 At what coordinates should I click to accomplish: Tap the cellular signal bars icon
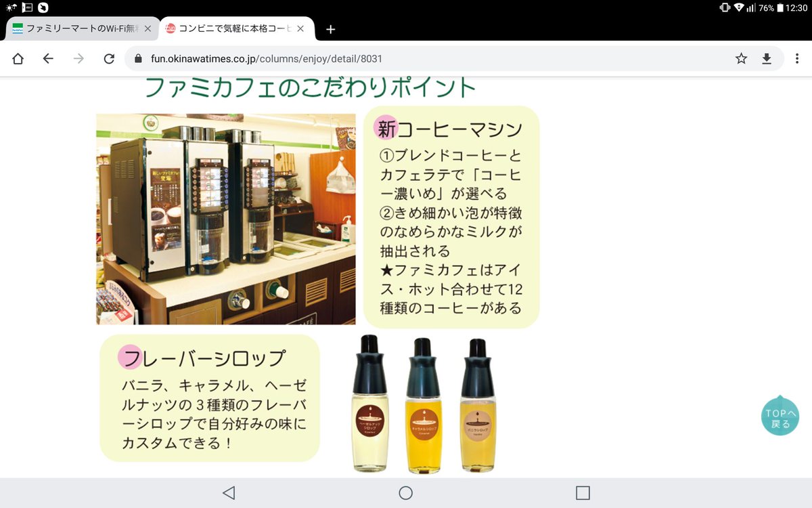point(750,8)
